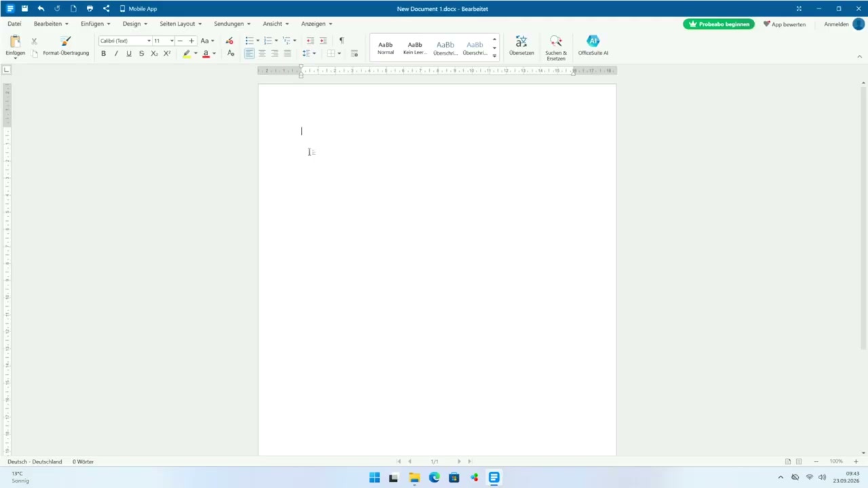Launch OfficeSuite AI
868x488 pixels.
593,46
